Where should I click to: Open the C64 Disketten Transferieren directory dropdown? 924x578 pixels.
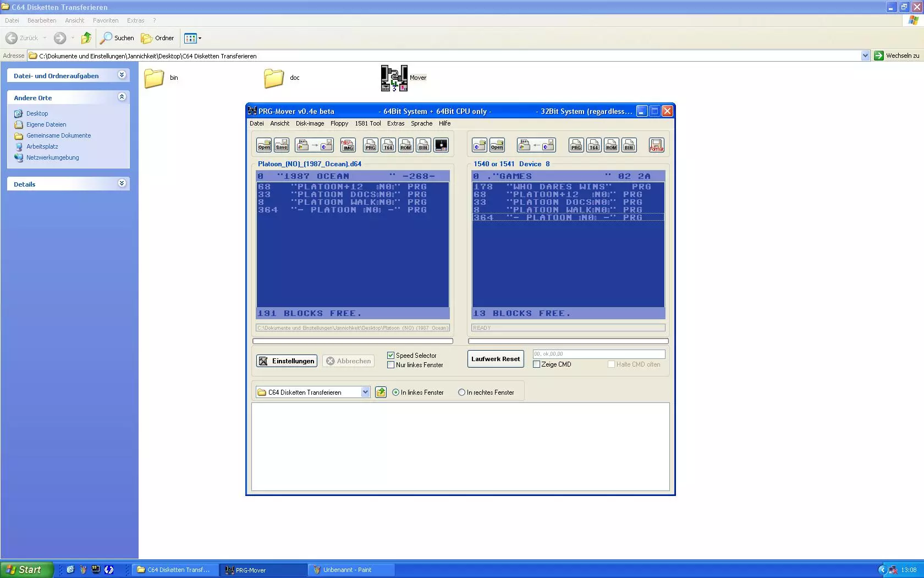(365, 392)
